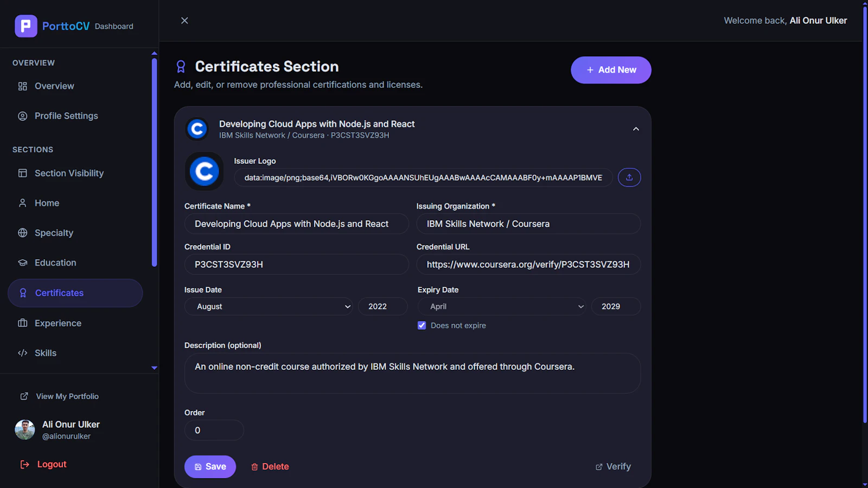
Task: Select the Education graduation cap icon
Action: tap(23, 262)
